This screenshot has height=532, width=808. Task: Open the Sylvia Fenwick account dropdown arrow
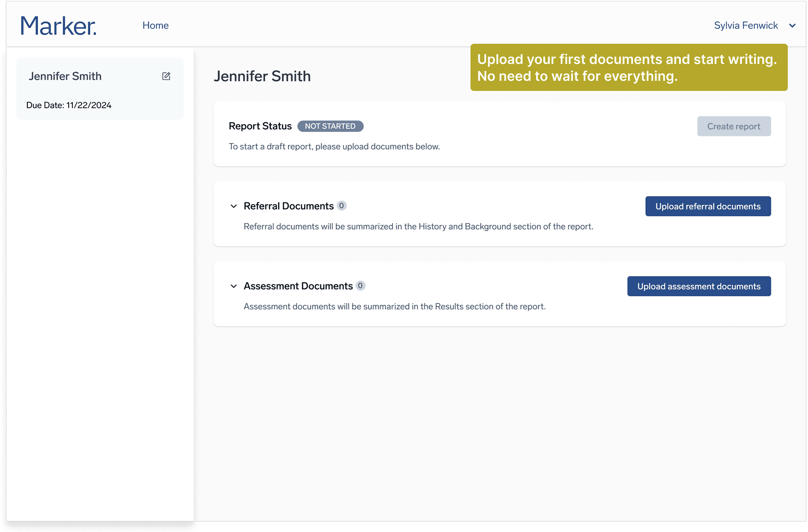point(792,26)
